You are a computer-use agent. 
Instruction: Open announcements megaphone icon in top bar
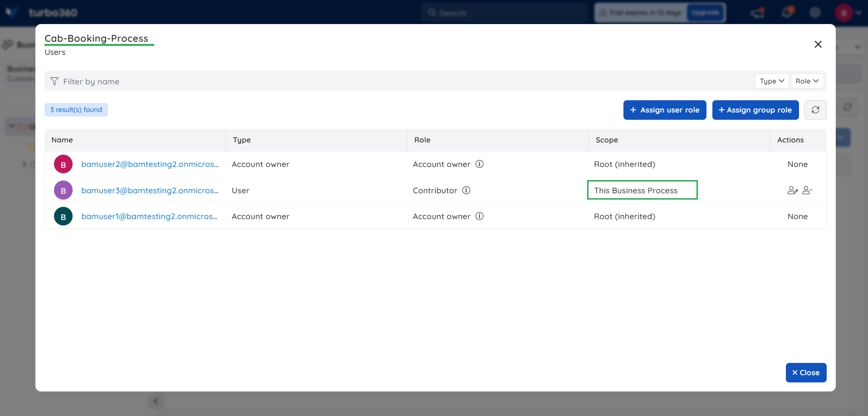(757, 13)
